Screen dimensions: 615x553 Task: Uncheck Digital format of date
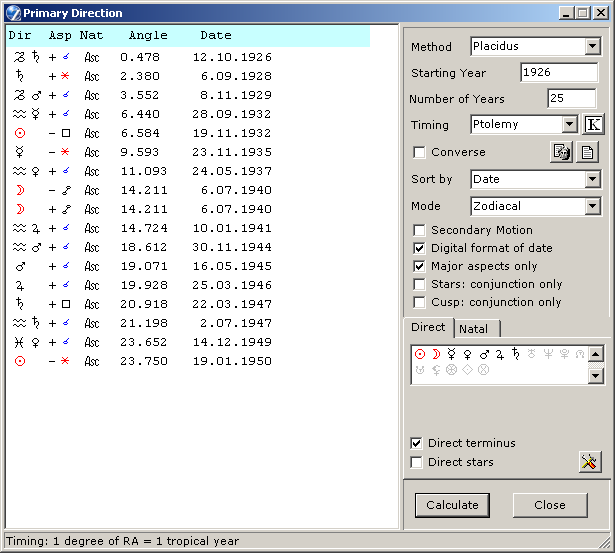[419, 248]
